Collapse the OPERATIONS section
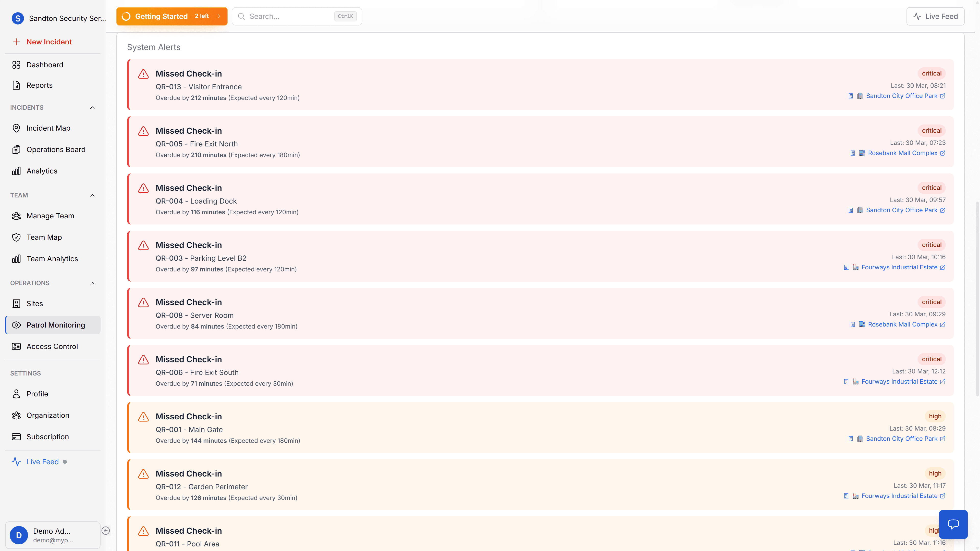 click(92, 283)
